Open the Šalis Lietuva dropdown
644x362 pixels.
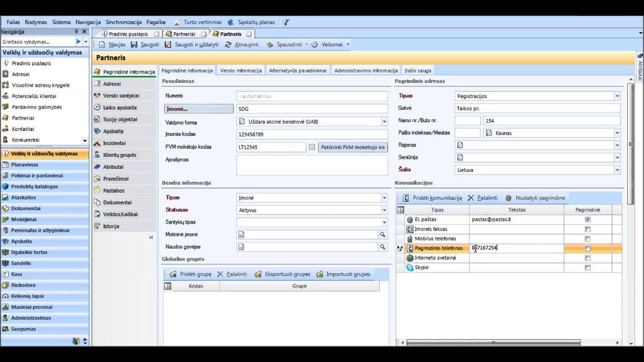pos(617,170)
